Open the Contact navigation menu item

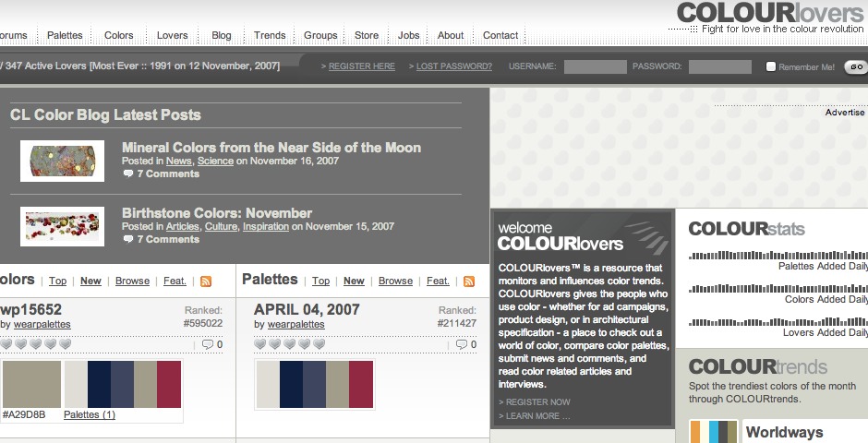(500, 35)
